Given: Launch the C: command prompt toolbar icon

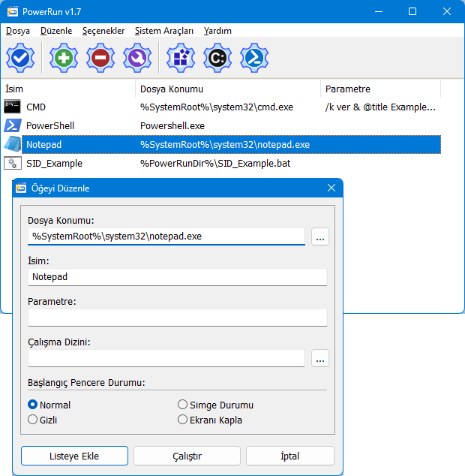Looking at the screenshot, I should (x=217, y=58).
